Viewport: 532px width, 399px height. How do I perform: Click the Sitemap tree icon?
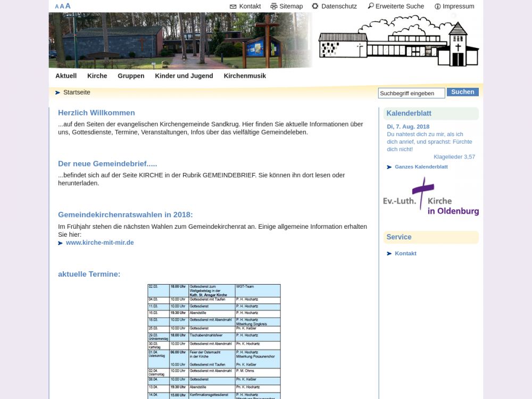click(x=274, y=6)
